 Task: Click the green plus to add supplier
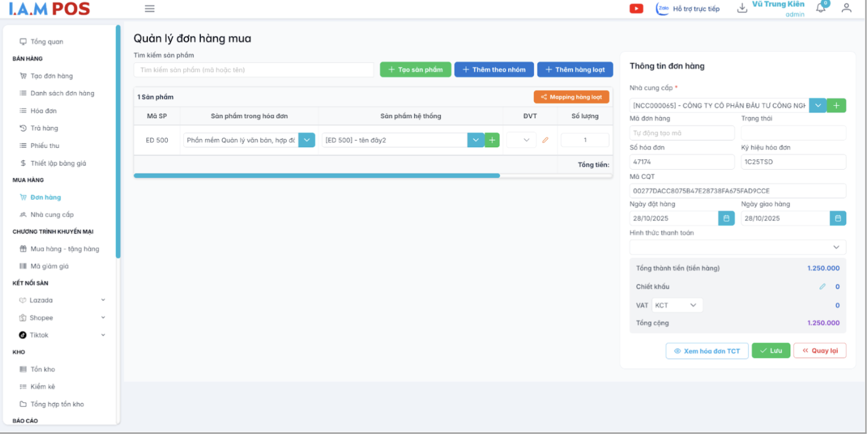pos(836,106)
